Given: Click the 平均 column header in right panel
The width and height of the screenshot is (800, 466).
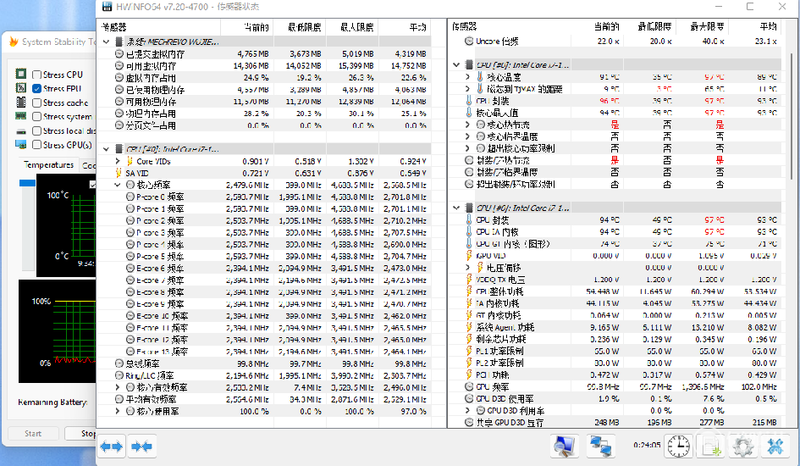Looking at the screenshot, I should tap(755, 27).
